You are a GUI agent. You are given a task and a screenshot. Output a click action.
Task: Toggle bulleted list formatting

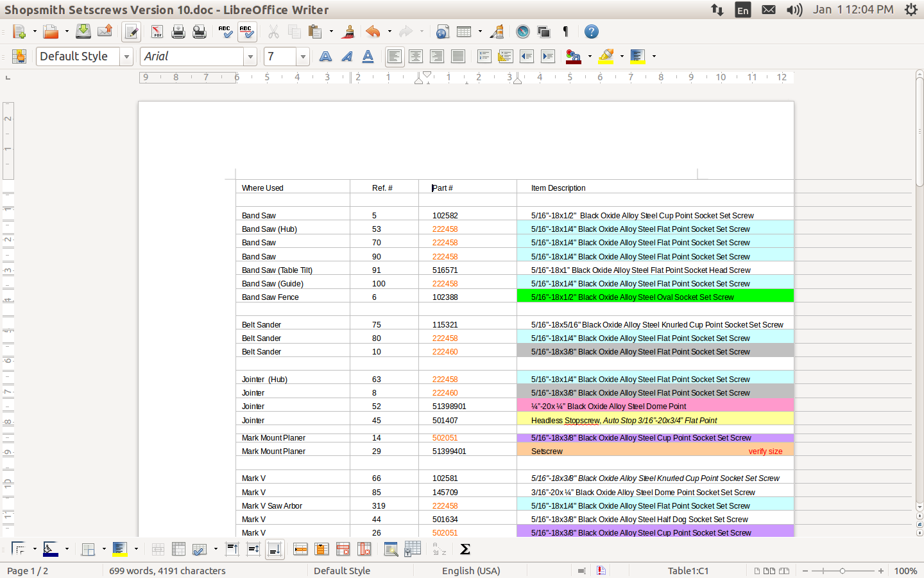pyautogui.click(x=506, y=57)
